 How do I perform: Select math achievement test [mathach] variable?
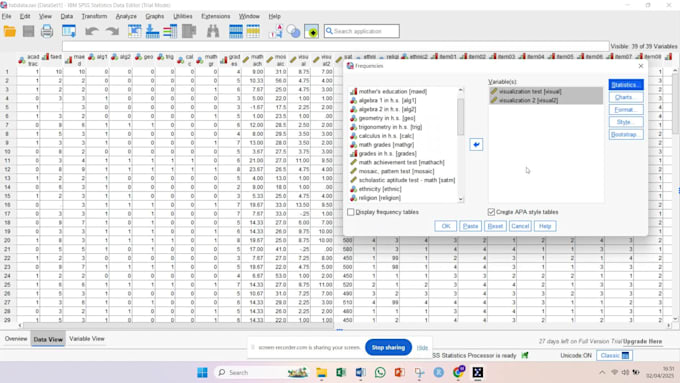tap(401, 162)
